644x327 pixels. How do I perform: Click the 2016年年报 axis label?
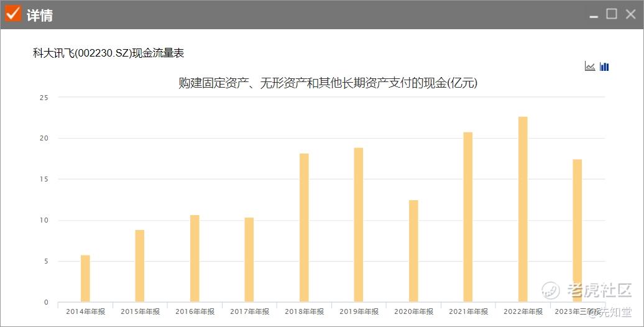tap(195, 311)
